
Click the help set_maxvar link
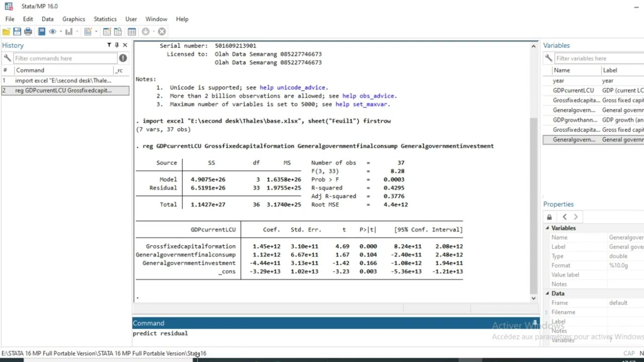pos(363,105)
